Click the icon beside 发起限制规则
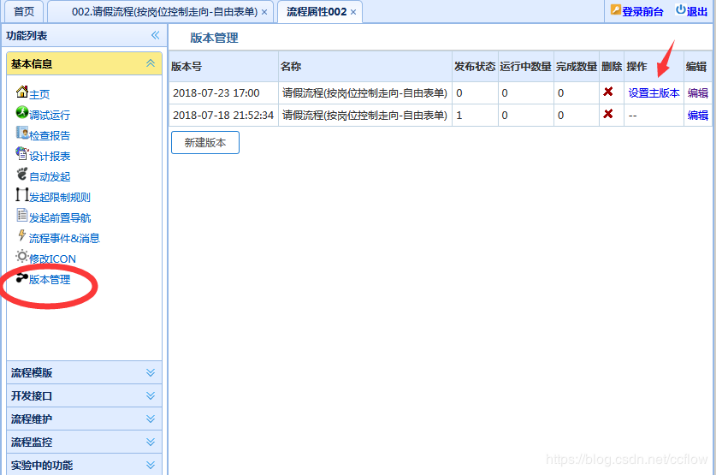 (22, 194)
